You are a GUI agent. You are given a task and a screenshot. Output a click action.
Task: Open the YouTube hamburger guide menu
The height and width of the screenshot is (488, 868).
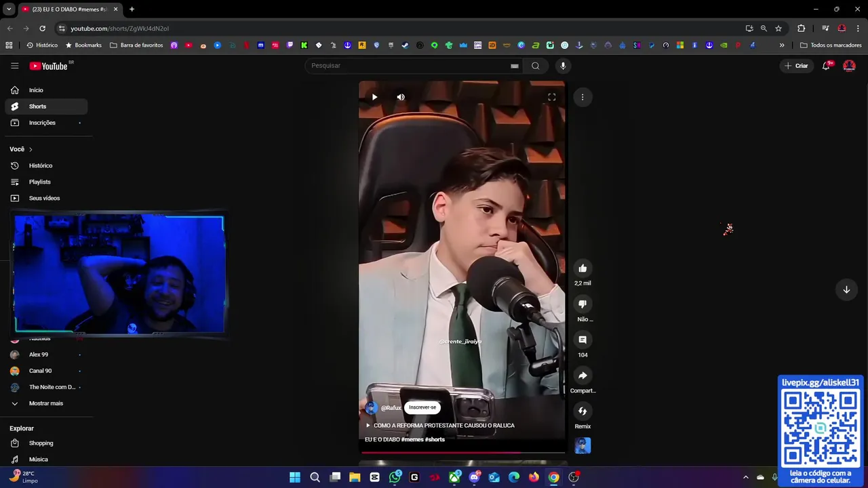click(x=14, y=66)
